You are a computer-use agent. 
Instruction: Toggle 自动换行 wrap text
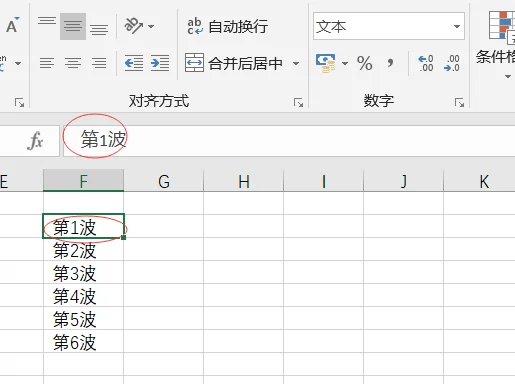[227, 26]
